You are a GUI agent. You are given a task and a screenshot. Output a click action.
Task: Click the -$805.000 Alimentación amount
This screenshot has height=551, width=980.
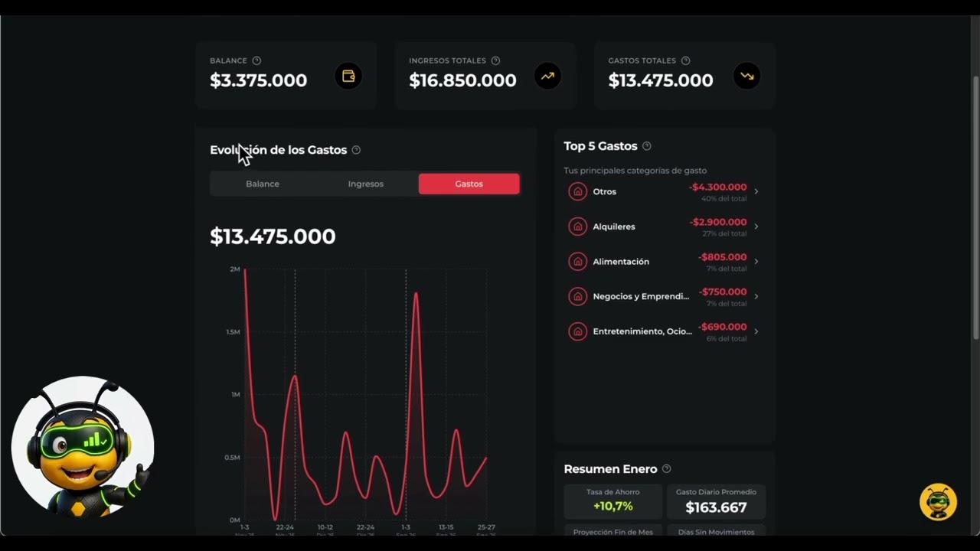click(x=722, y=257)
